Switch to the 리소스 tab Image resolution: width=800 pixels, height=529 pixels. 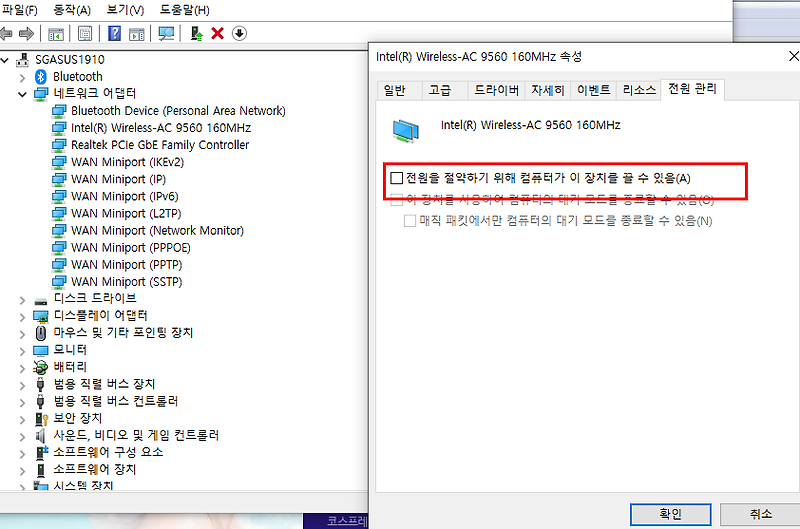click(x=639, y=90)
